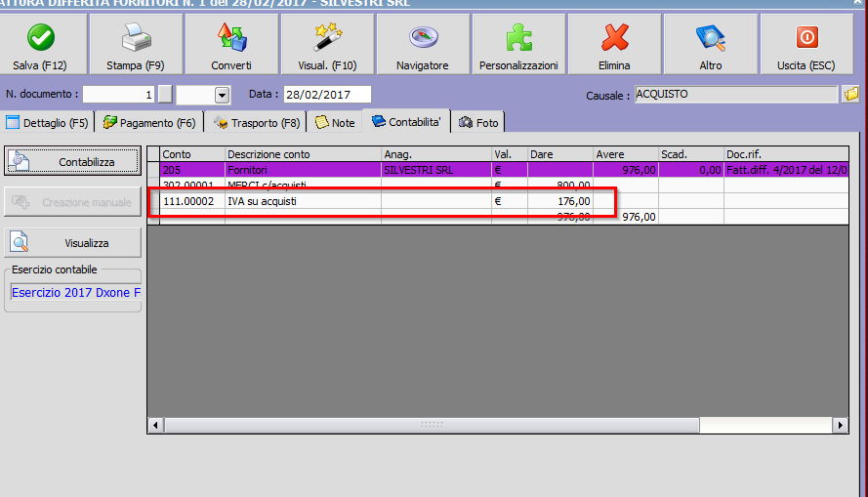Switch to the Trasporto (F8) tab
This screenshot has height=497, width=868.
point(257,123)
